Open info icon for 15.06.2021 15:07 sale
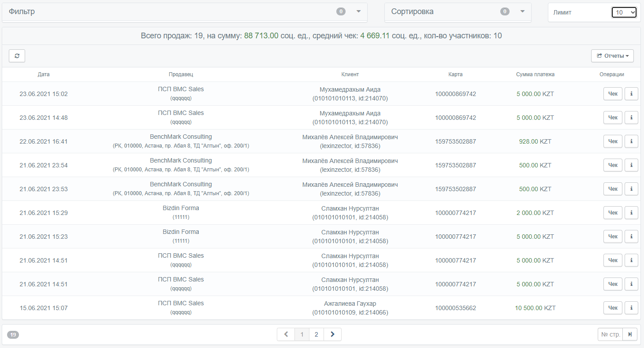This screenshot has width=644, height=348. [631, 308]
